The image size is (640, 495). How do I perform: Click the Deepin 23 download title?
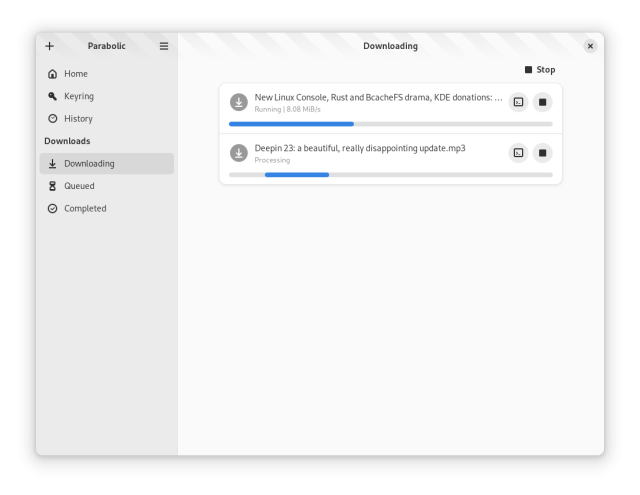[360, 148]
